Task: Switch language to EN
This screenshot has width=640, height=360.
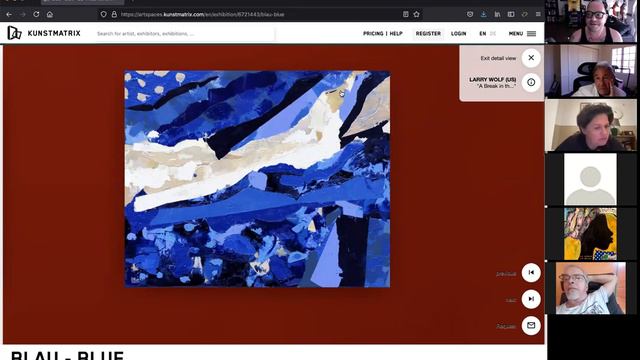Action: pyautogui.click(x=482, y=33)
